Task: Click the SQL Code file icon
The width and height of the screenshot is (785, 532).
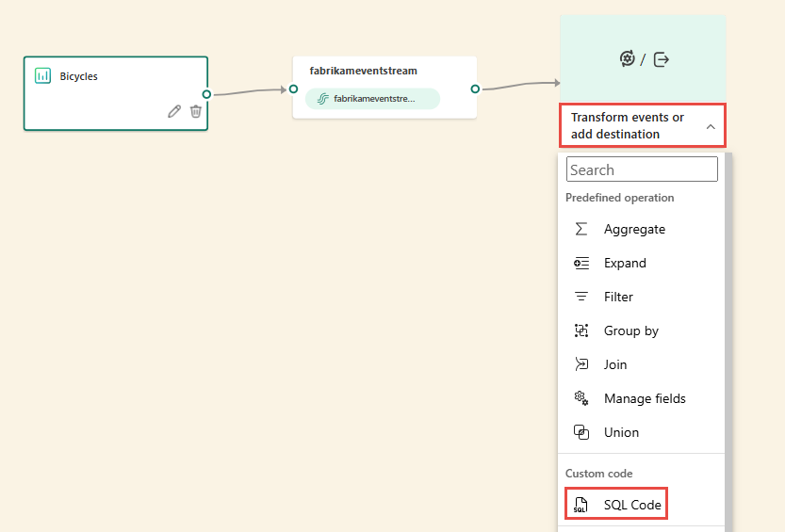Action: point(581,506)
